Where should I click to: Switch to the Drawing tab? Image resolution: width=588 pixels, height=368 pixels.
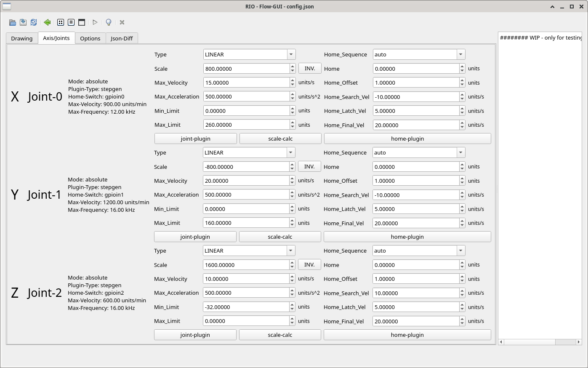tap(22, 38)
